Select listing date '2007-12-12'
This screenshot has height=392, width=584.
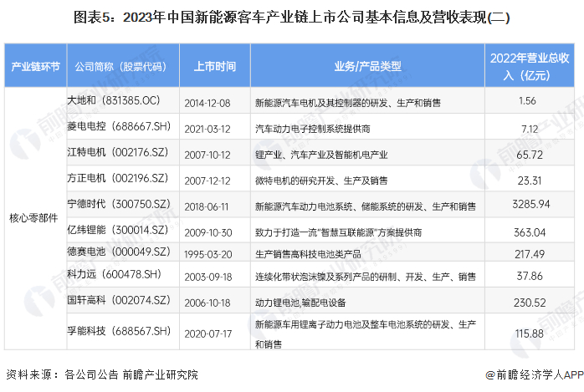(x=207, y=181)
